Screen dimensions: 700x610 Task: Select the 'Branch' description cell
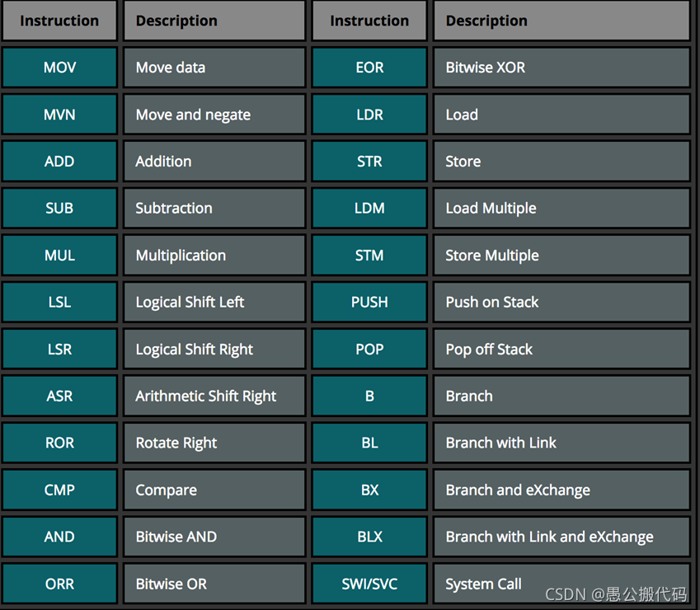pyautogui.click(x=562, y=396)
